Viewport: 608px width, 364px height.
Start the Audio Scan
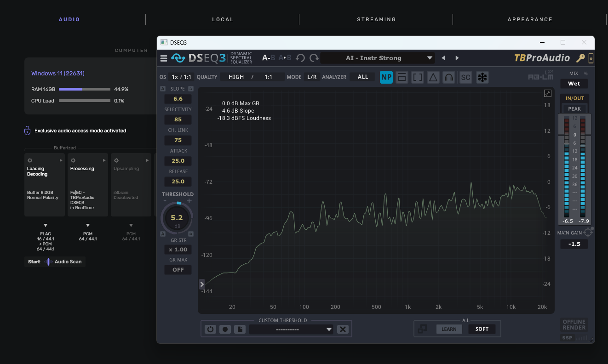pyautogui.click(x=55, y=262)
